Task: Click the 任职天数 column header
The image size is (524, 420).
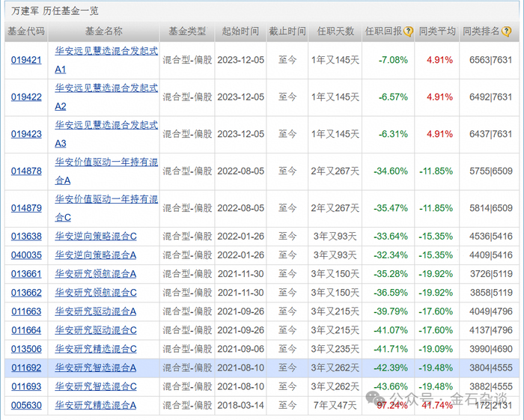Action: pos(335,31)
